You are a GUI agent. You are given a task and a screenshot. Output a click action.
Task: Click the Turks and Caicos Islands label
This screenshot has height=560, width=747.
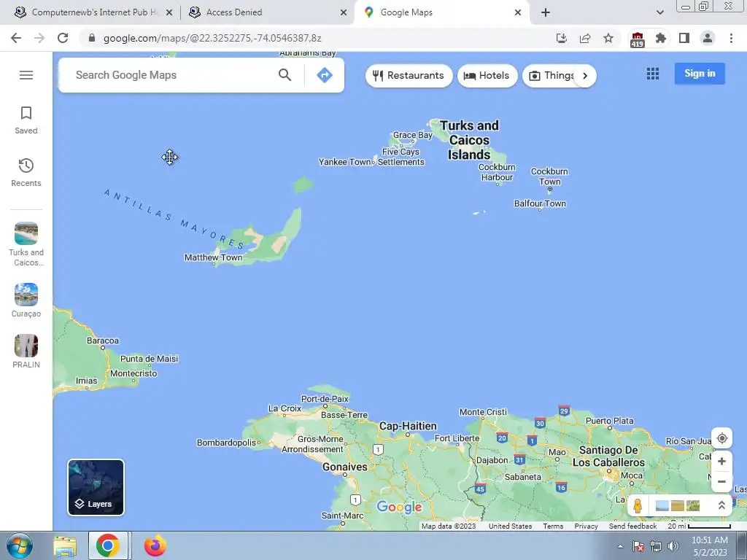469,140
